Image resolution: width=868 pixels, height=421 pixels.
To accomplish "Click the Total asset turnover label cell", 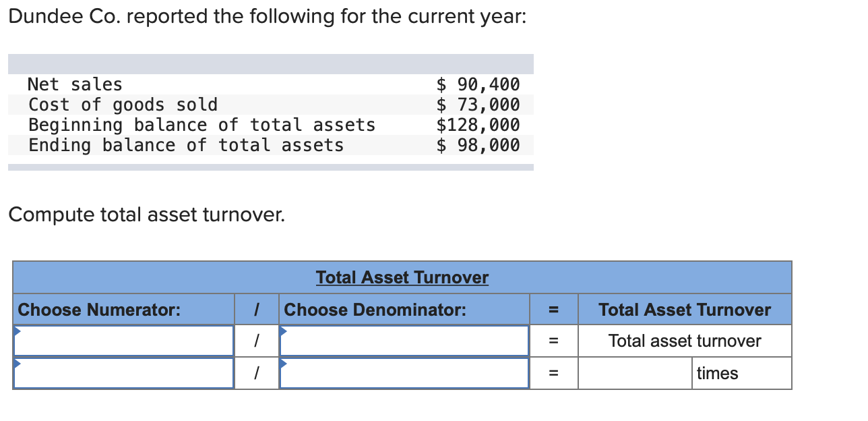I will click(685, 340).
